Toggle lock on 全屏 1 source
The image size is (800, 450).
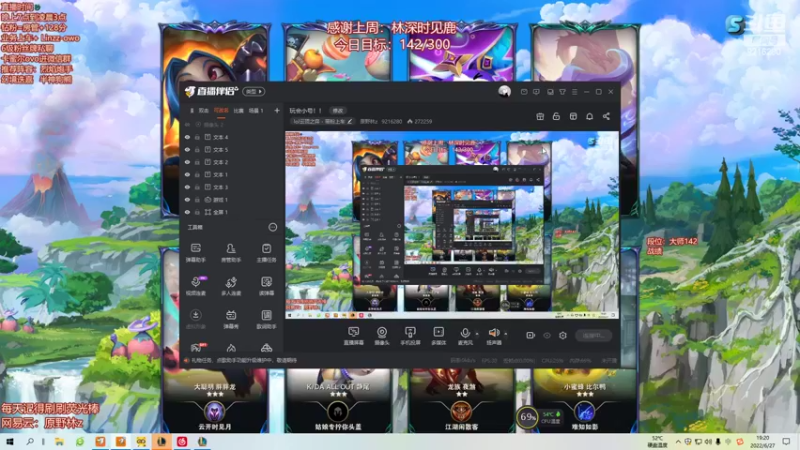click(197, 212)
